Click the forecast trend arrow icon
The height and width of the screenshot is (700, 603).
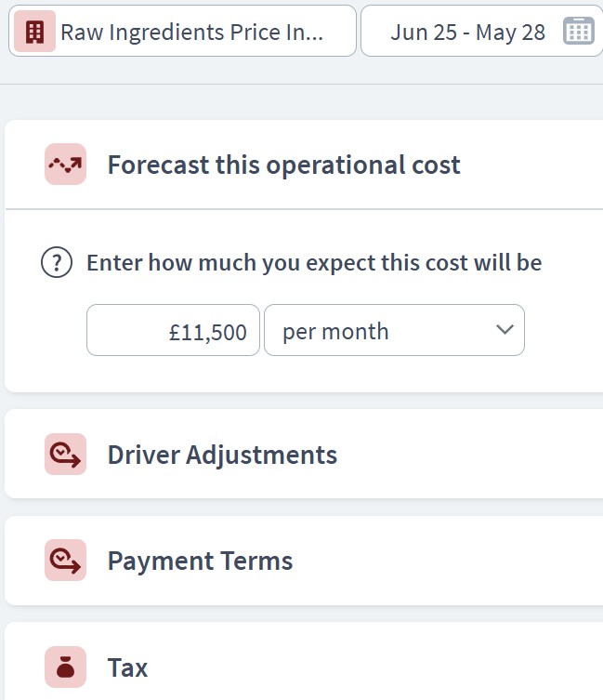click(x=65, y=164)
